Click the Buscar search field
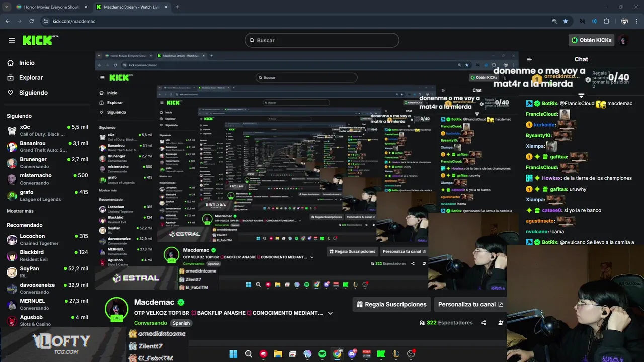This screenshot has width=644, height=362. pos(322,40)
